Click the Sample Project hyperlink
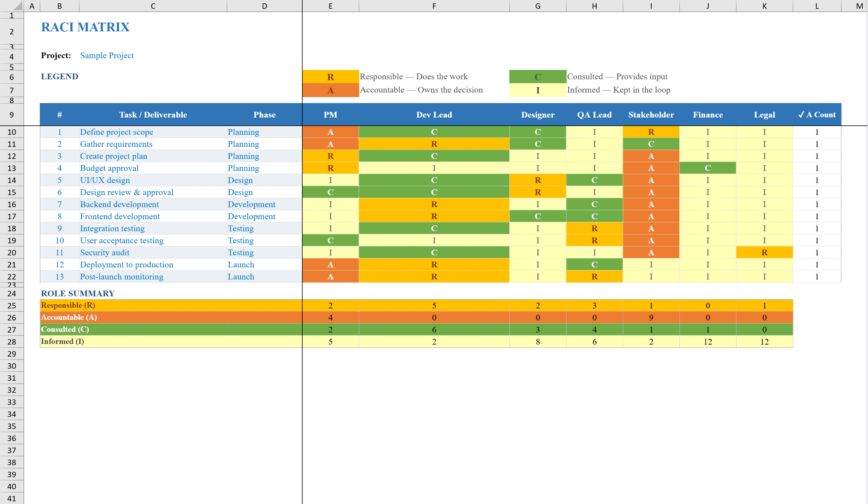The image size is (868, 504). (x=107, y=55)
